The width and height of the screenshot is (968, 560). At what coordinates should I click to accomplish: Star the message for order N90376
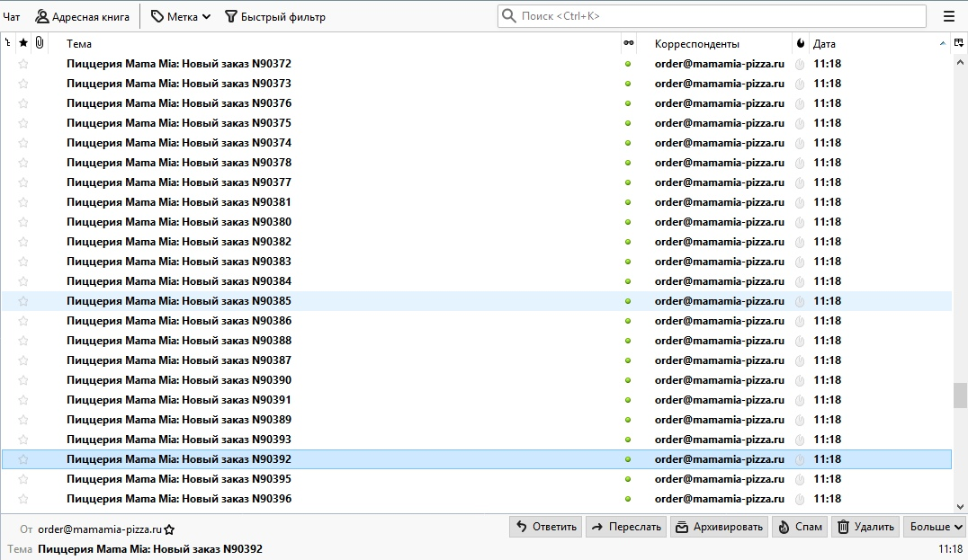point(23,103)
